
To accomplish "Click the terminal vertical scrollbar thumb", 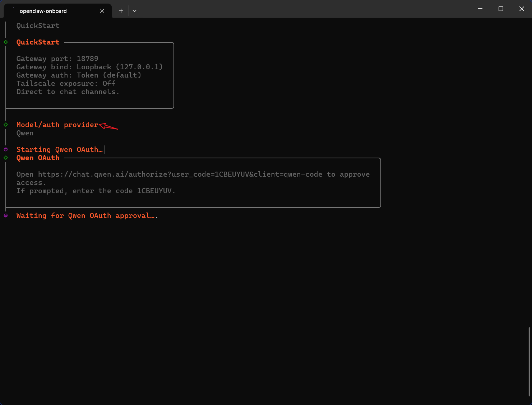I will [529, 361].
